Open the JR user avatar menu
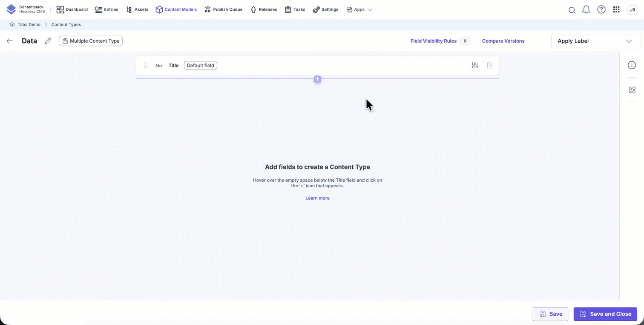644x325 pixels. coord(632,9)
